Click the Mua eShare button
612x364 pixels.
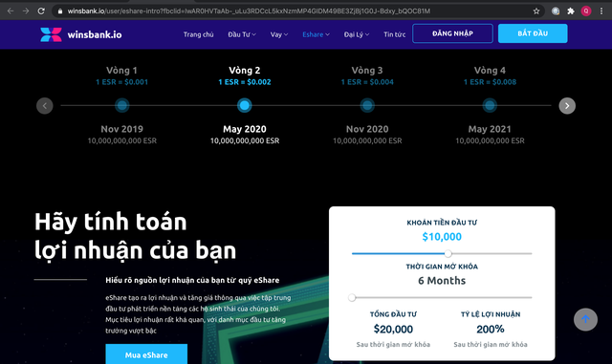[146, 353]
